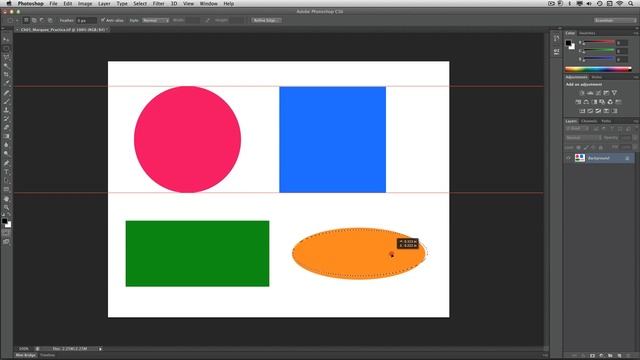Viewport: 640px width, 360px height.
Task: Click the Add to selection mode icon
Action: (x=34, y=20)
